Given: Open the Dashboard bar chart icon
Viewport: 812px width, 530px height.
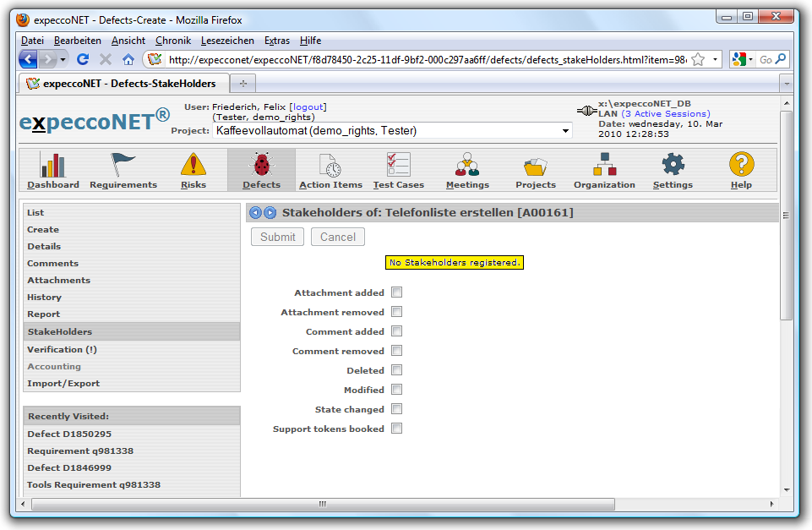Looking at the screenshot, I should click(x=52, y=165).
